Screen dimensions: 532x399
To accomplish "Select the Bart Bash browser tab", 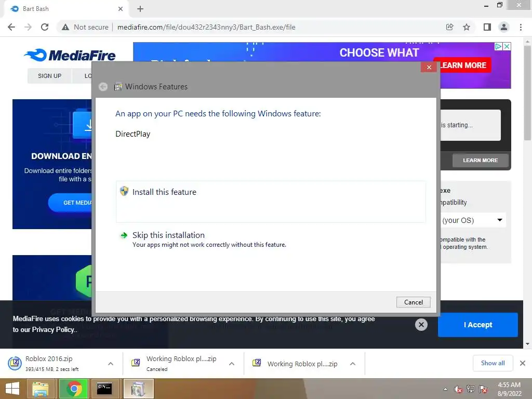I will (66, 9).
